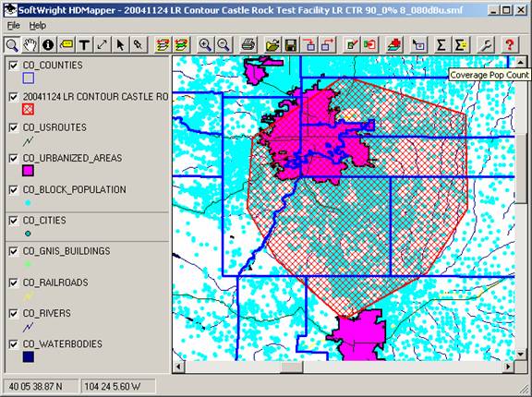Click the horizontal scrollbar right arrow
532x397 pixels.
[x=508, y=367]
